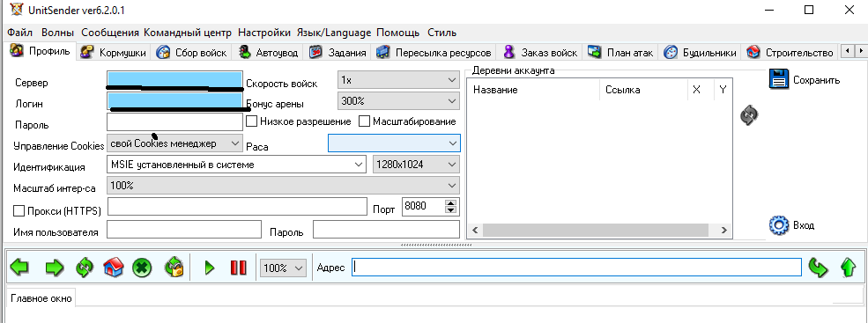Click the Заказ войск tab icon
Screen dimensions: 868x323
[x=508, y=53]
